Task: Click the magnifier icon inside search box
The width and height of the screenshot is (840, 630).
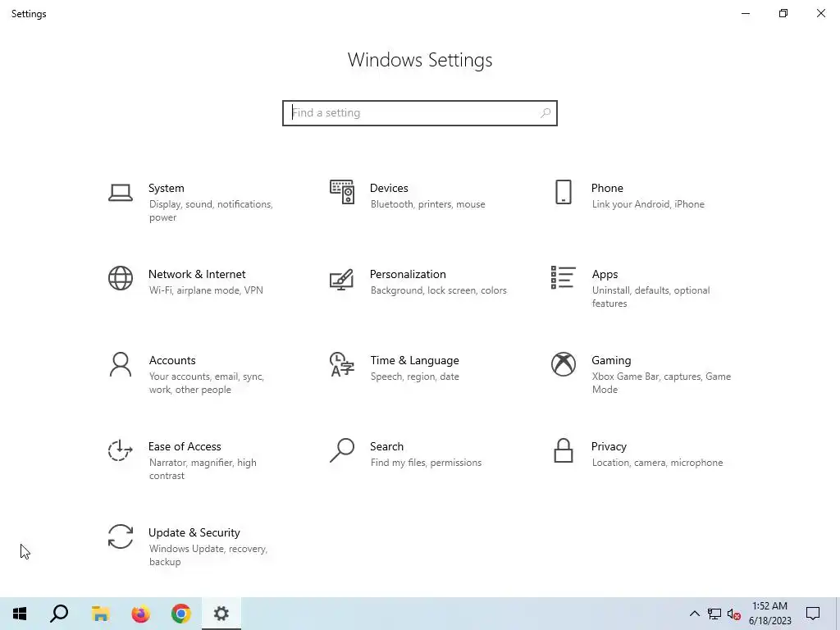Action: tap(546, 113)
